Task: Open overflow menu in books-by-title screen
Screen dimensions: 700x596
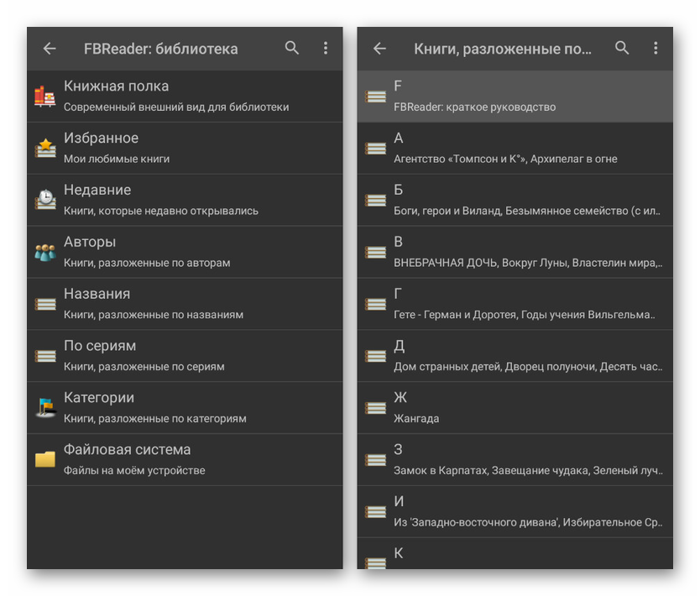Action: point(656,48)
